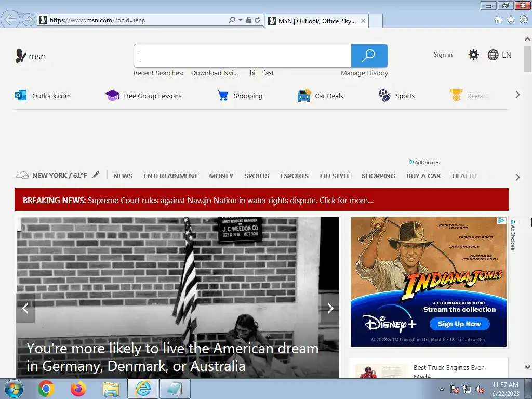Click the Refresh page icon
The width and height of the screenshot is (532, 399).
pos(257,20)
